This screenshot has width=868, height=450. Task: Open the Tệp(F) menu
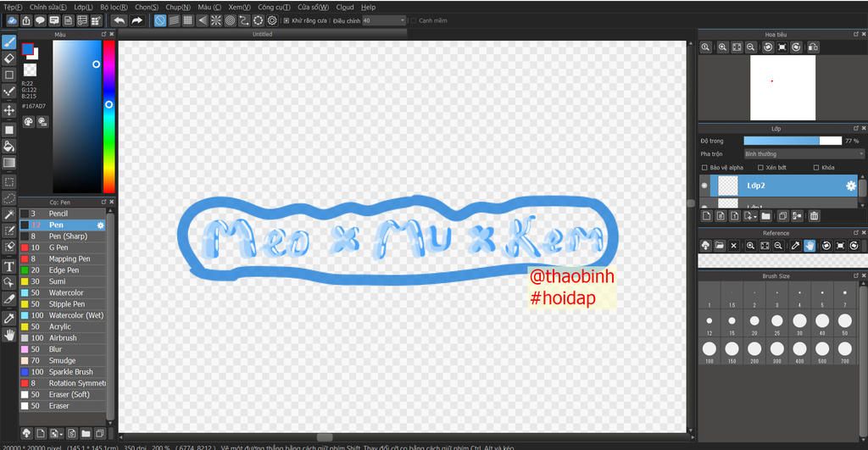(x=13, y=7)
